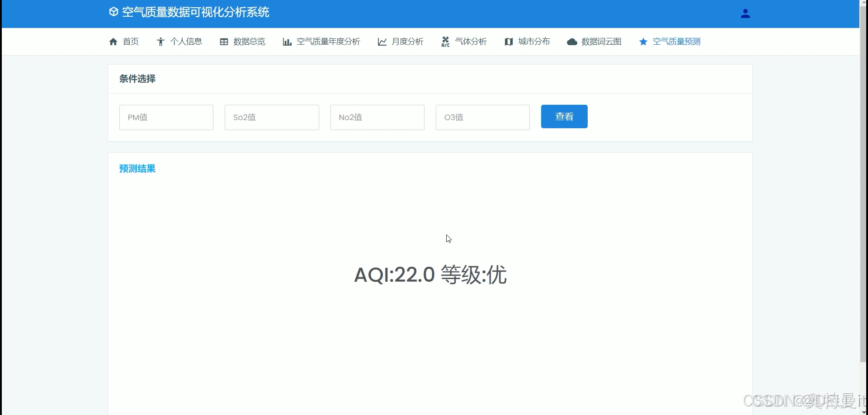Navigate to 空气质量年度分析
Viewport: 868px width, 415px height.
321,42
